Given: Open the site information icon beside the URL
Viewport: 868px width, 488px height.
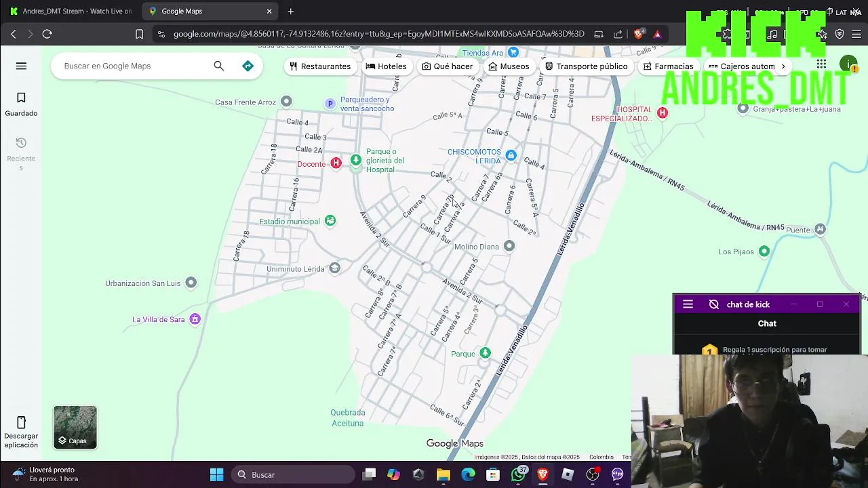Looking at the screenshot, I should (161, 34).
